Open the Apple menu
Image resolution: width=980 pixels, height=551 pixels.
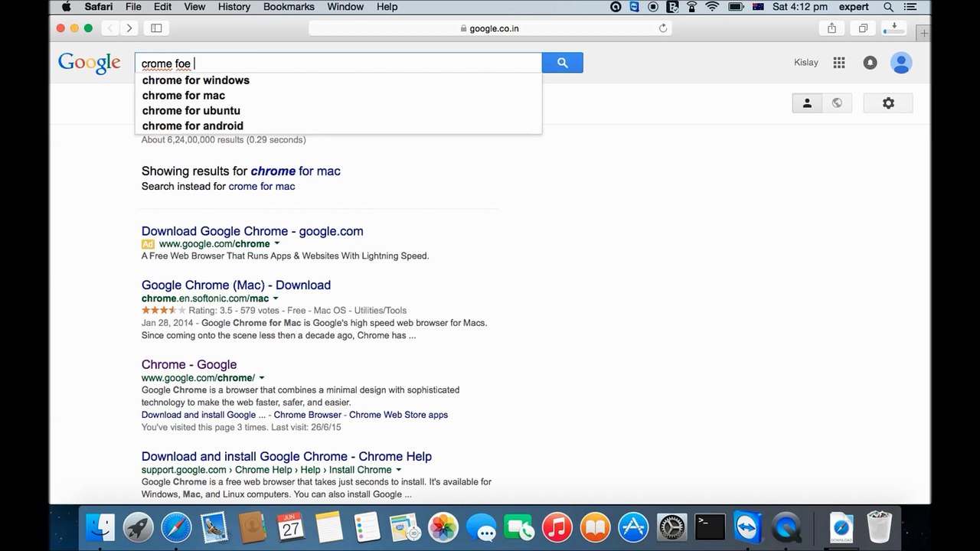coord(66,7)
